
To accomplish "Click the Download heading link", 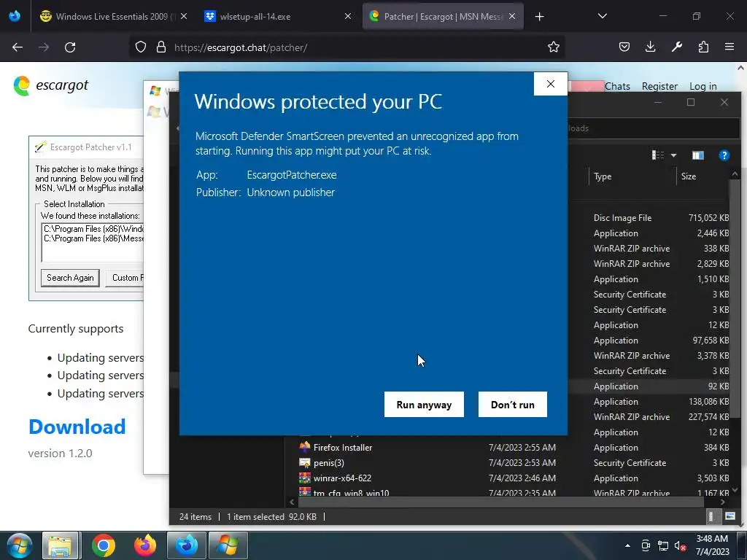I will (x=77, y=427).
